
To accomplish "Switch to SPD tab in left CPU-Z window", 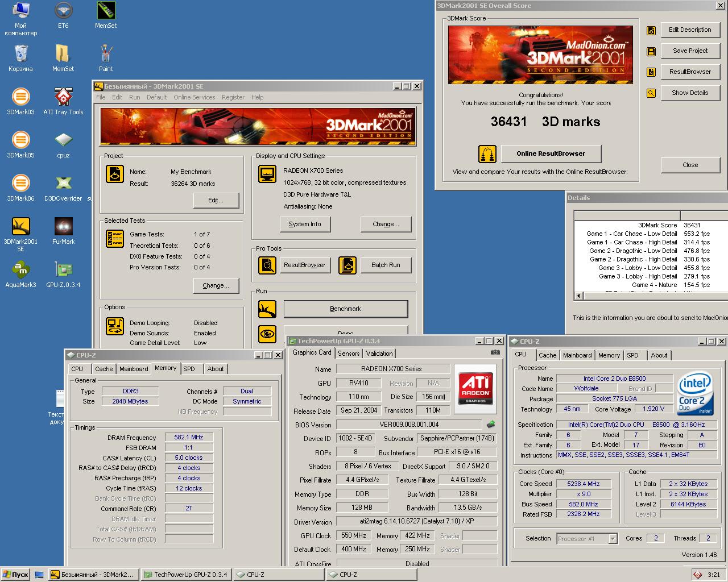I will click(x=189, y=369).
